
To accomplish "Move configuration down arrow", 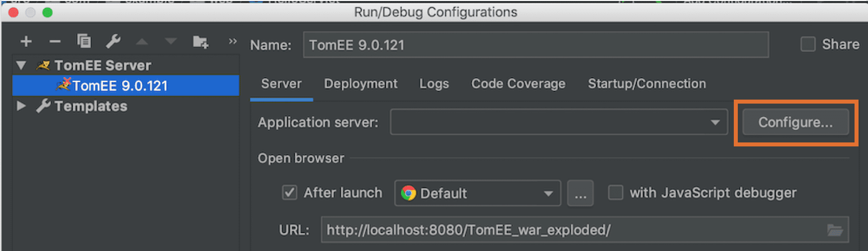I will click(x=171, y=42).
